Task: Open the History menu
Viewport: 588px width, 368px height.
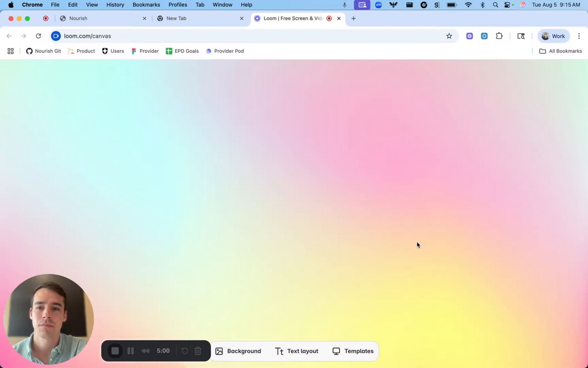Action: (115, 5)
